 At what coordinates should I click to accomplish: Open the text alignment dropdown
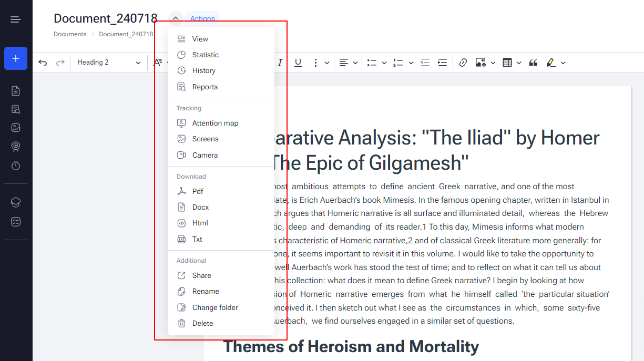click(x=348, y=63)
